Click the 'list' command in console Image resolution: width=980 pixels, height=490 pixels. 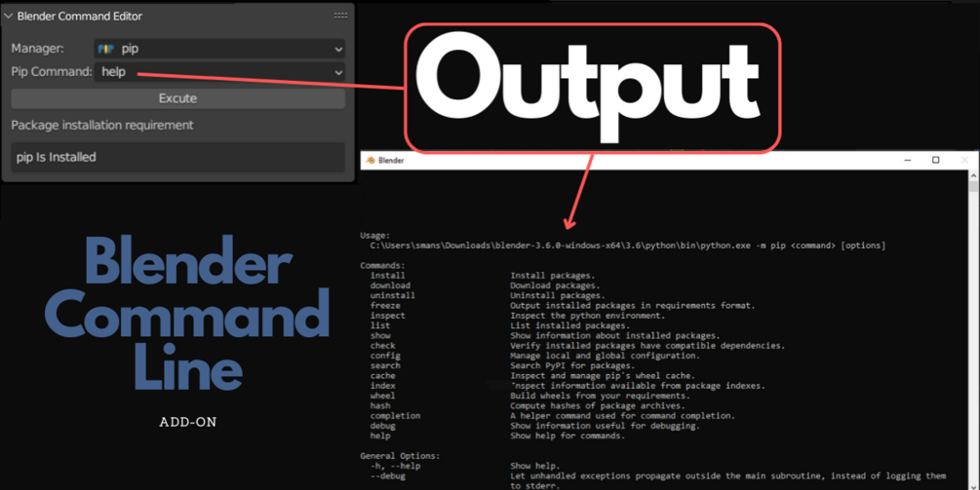pyautogui.click(x=380, y=325)
